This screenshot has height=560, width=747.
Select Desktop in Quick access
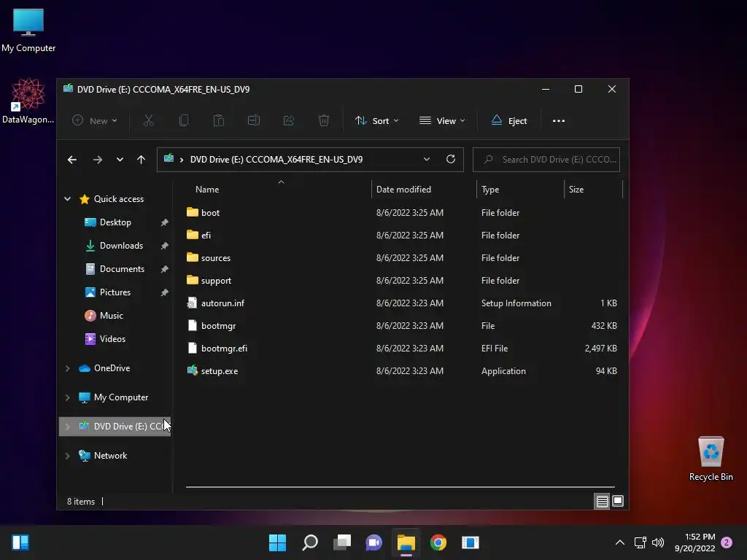(x=115, y=222)
